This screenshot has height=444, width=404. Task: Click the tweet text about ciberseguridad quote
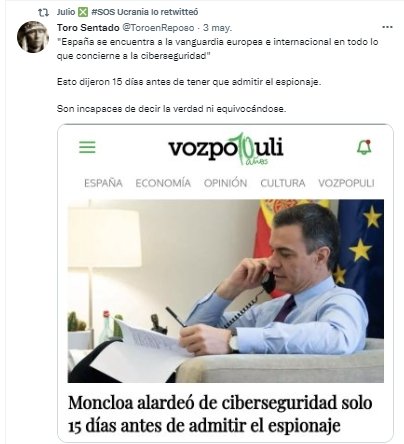pos(217,49)
